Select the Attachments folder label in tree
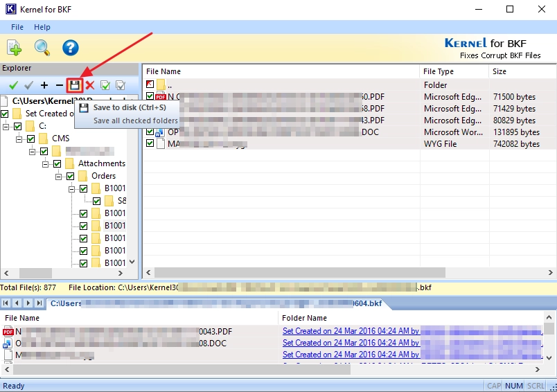Image resolution: width=557 pixels, height=392 pixels. click(x=102, y=163)
